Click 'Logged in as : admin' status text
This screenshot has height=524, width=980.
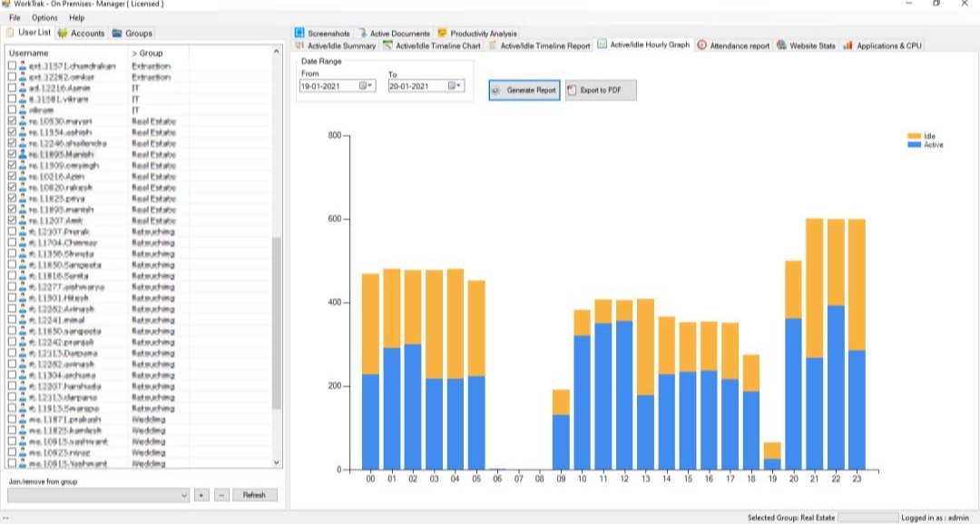(935, 518)
